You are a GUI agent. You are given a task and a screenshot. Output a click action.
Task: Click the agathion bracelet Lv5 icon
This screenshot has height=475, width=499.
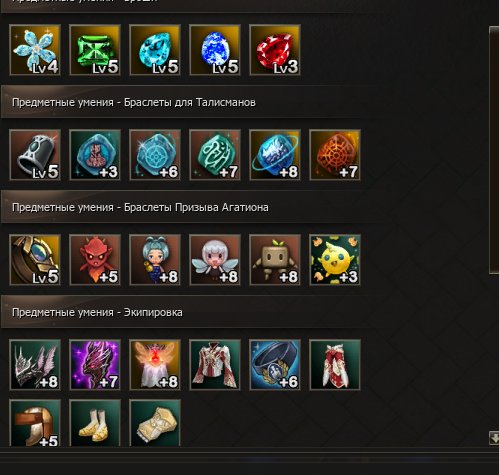tap(35, 260)
